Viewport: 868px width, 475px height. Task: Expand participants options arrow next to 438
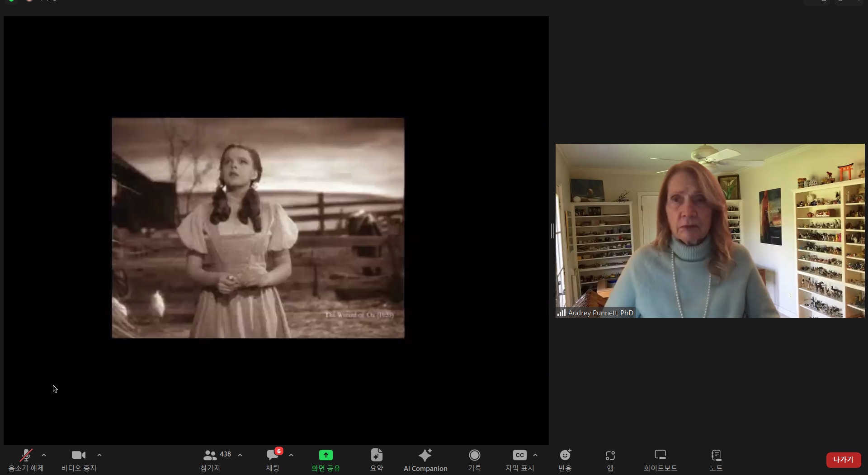click(240, 455)
